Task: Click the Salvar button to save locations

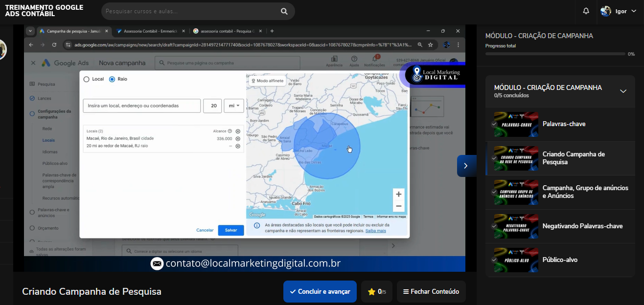Action: click(x=230, y=230)
